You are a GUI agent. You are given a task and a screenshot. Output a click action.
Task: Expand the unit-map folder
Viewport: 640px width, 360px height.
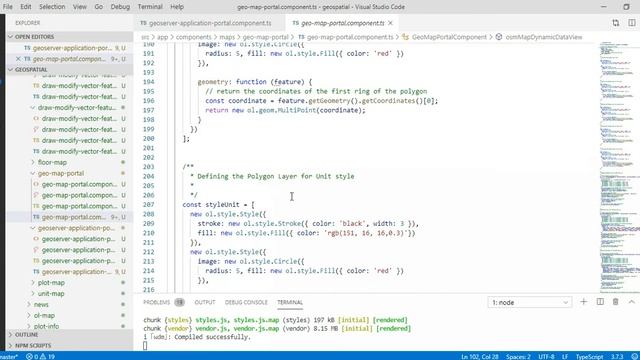click(x=51, y=294)
